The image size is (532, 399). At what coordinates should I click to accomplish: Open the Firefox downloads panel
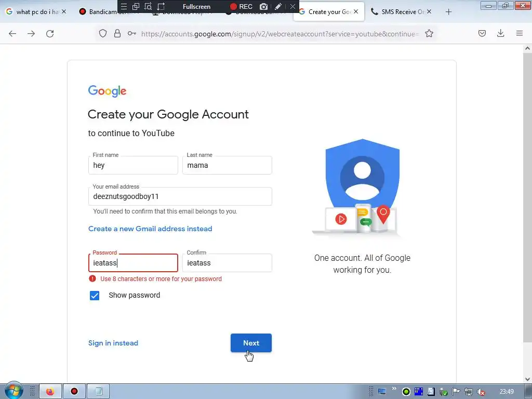500,33
